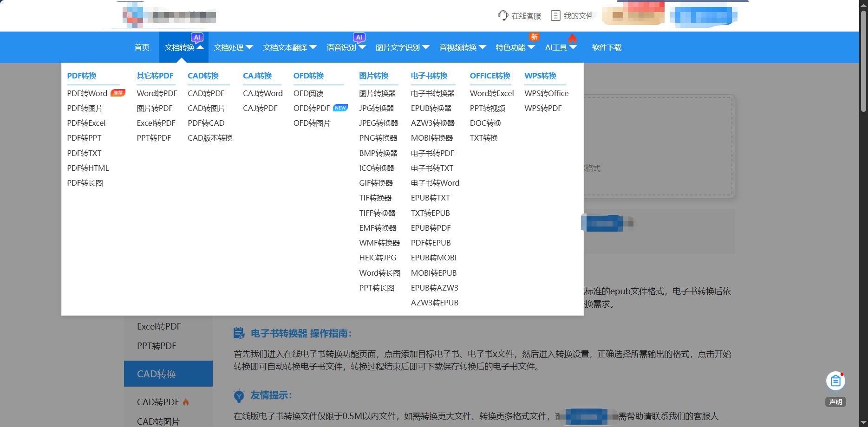868x427 pixels.
Task: Expand the 图片文字识别 dropdown menu
Action: (403, 47)
